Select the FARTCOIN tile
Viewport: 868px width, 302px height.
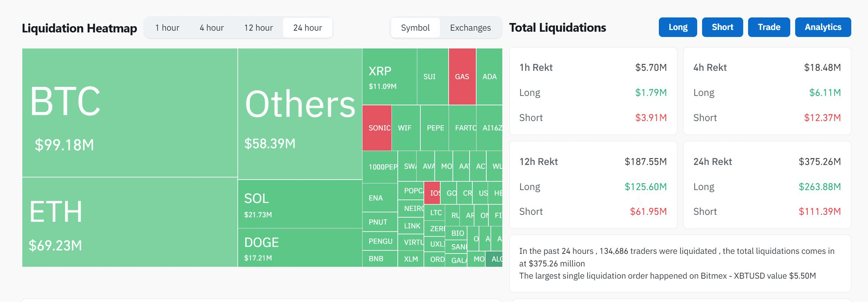coord(463,128)
